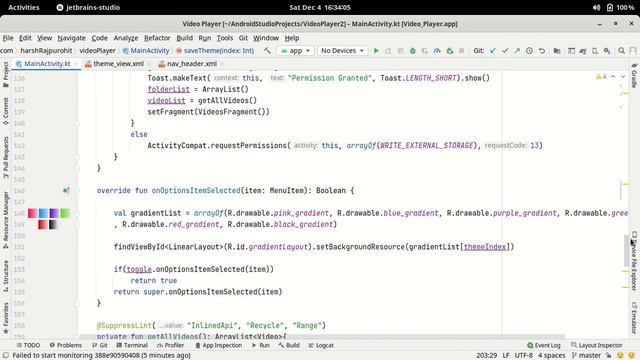Open the File menu
This screenshot has height=360, width=640.
pos(8,38)
